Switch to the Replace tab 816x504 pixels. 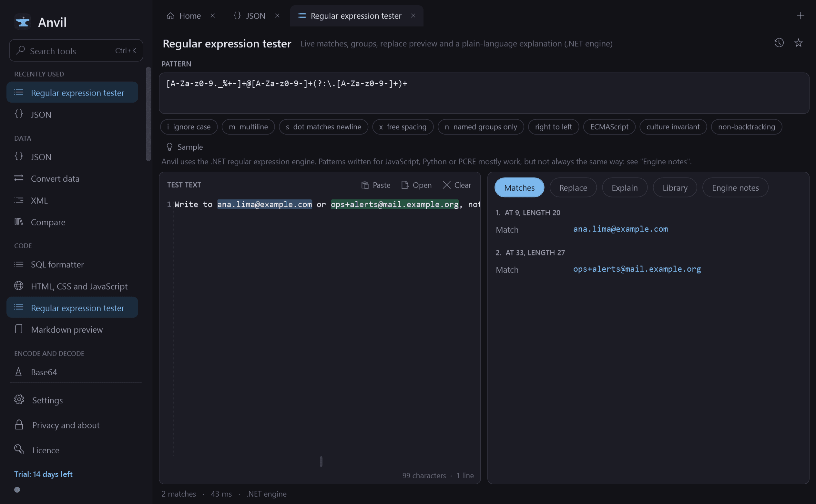(573, 188)
